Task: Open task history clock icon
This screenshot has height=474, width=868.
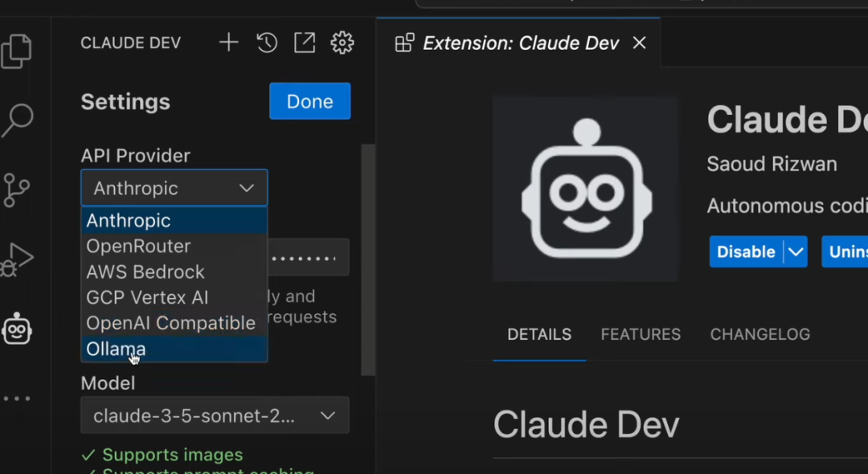Action: pos(267,43)
